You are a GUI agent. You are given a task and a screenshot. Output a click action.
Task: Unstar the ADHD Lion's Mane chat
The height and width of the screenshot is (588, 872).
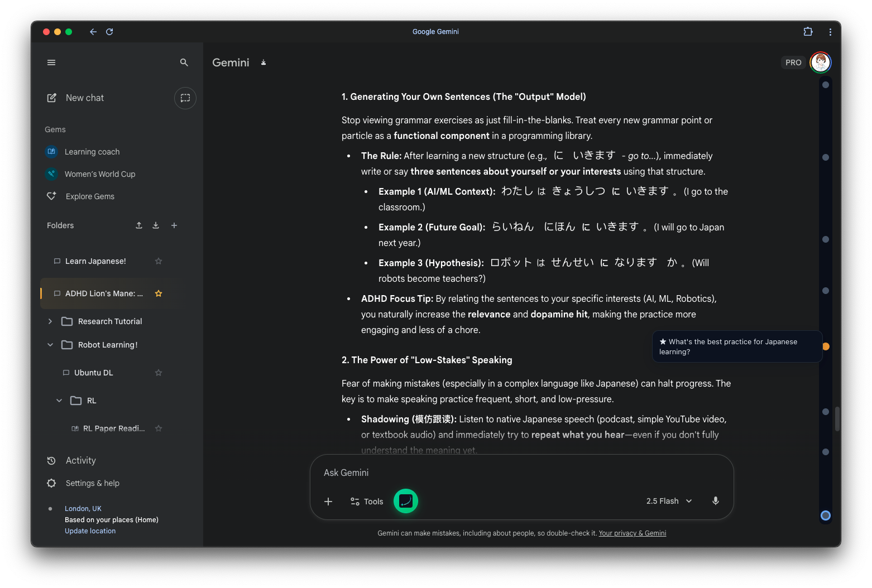coord(158,293)
